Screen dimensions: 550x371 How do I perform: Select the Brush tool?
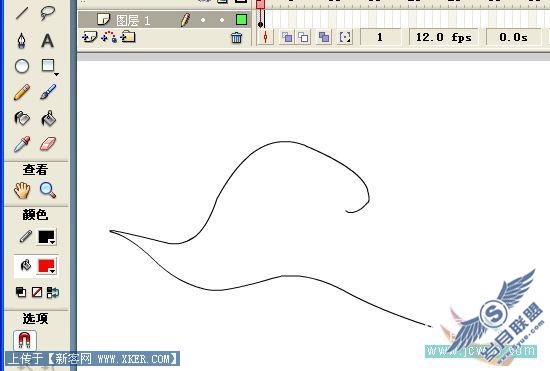coord(48,92)
